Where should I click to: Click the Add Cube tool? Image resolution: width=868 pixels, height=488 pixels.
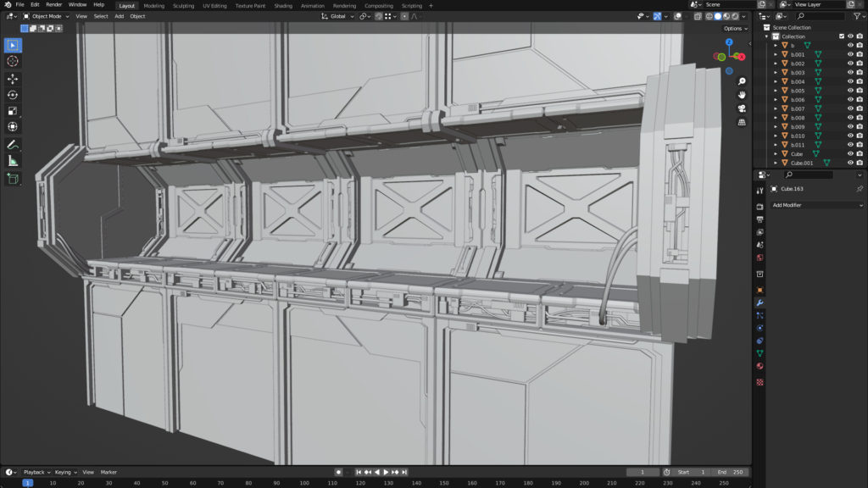click(13, 179)
